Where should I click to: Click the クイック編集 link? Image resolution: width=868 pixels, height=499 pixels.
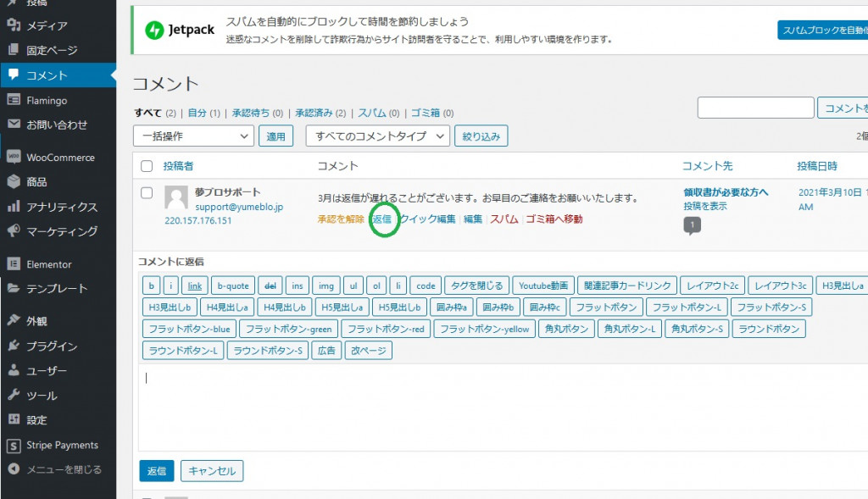(427, 219)
